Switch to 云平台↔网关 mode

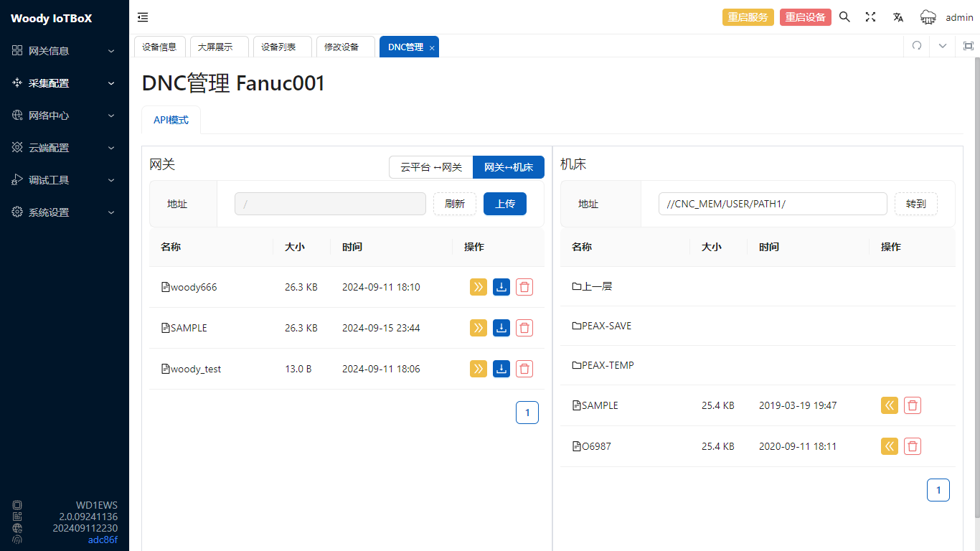click(x=430, y=167)
